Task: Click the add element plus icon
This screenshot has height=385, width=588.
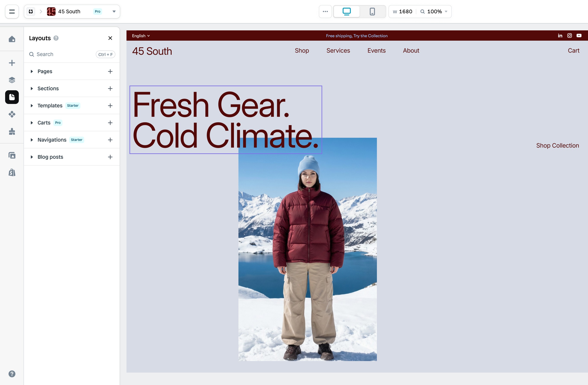Action: click(12, 63)
